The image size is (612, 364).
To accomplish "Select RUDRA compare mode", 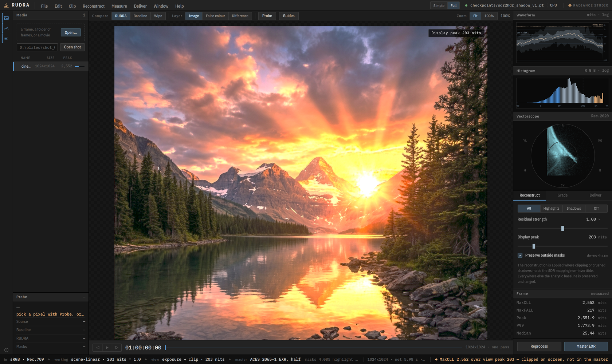I will (121, 16).
